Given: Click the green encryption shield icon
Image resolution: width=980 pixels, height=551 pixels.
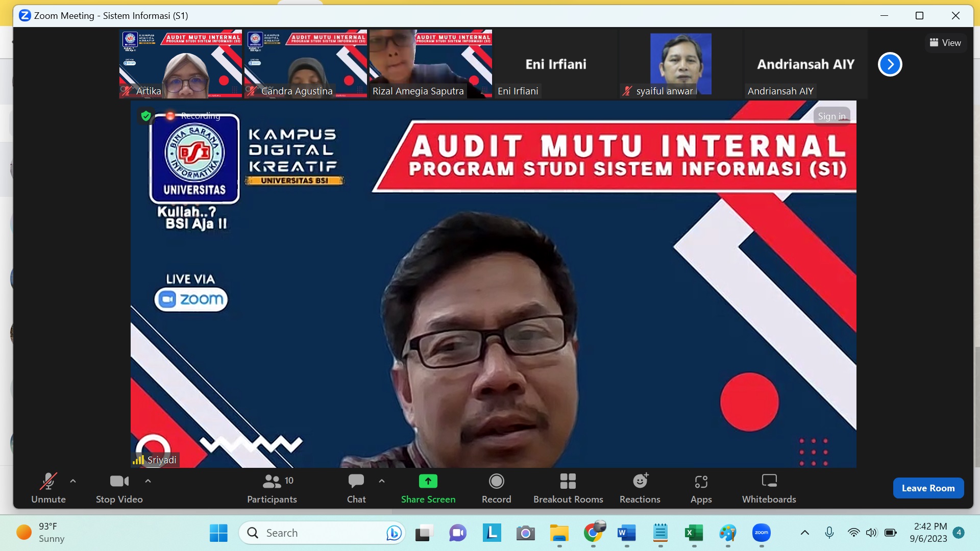Looking at the screenshot, I should click(x=146, y=116).
